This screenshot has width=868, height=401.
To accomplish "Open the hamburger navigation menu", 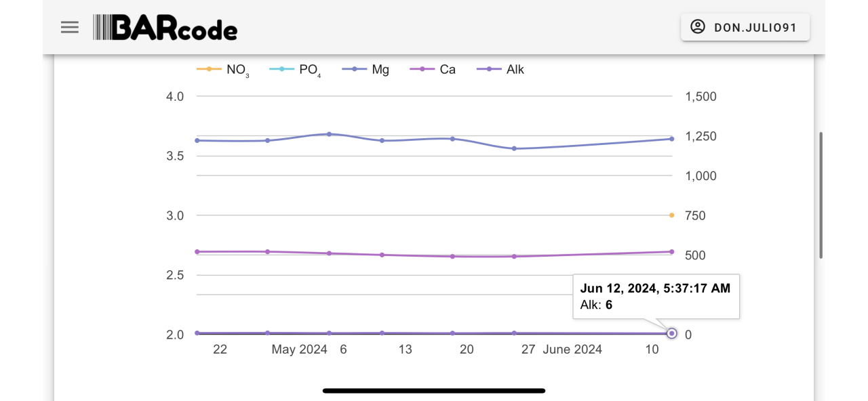I will (x=70, y=27).
